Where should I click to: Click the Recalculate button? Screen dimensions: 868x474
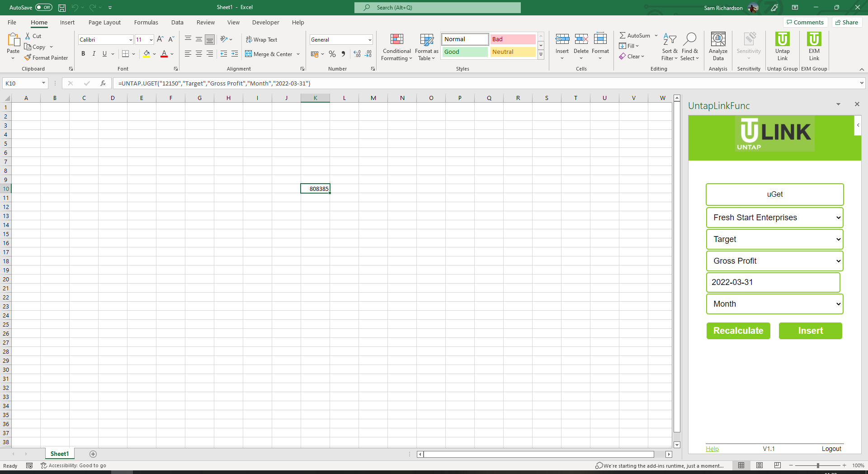pos(738,331)
